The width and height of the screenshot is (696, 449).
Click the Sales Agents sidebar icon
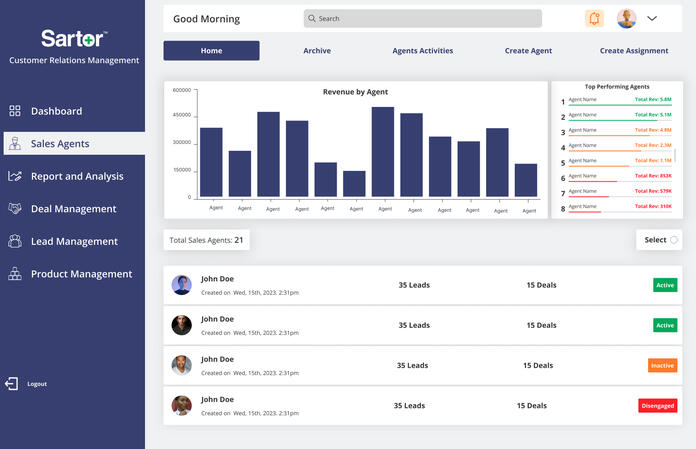coord(14,144)
